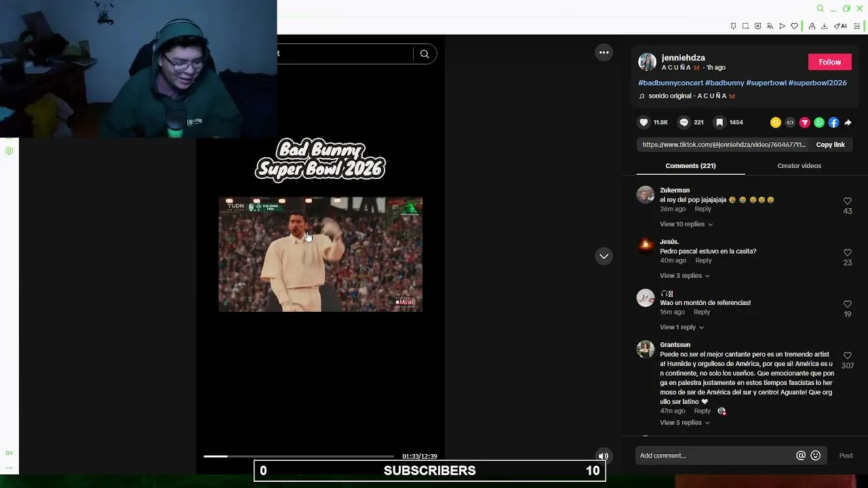
Task: Click the TikTok search input box
Action: pyautogui.click(x=344, y=54)
